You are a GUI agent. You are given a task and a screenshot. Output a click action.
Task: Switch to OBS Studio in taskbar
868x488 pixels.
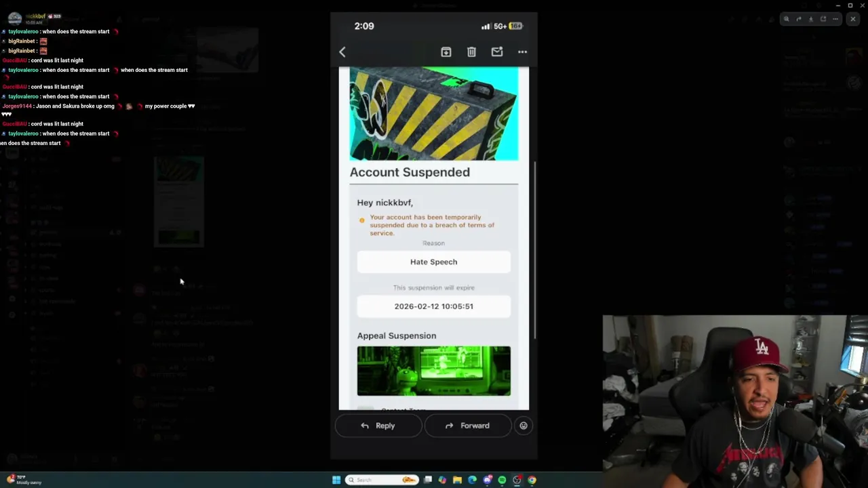517,480
